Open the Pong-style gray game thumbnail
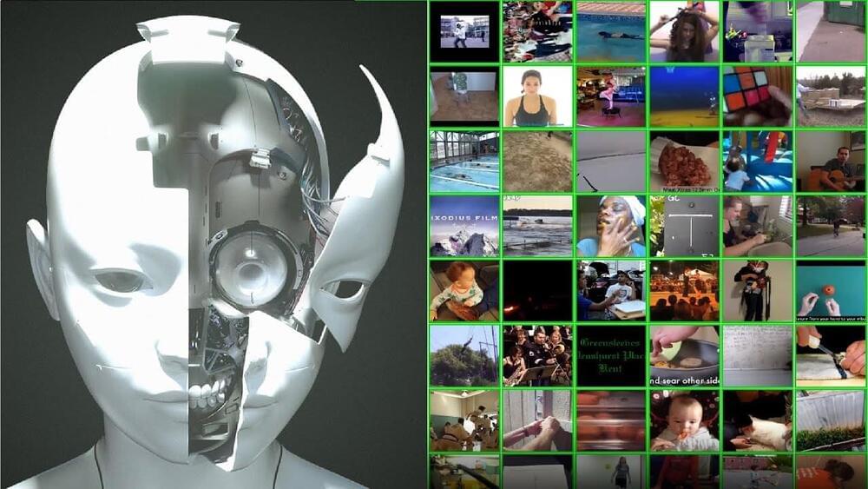 [x=684, y=225]
